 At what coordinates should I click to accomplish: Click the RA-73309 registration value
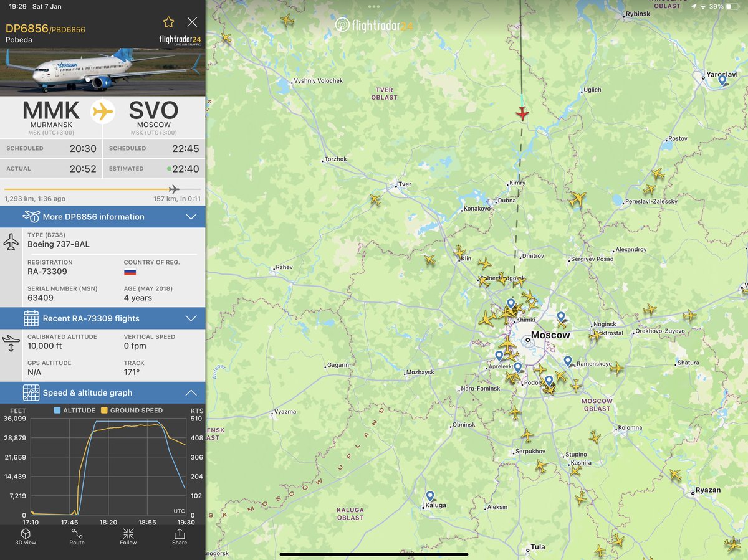(47, 272)
